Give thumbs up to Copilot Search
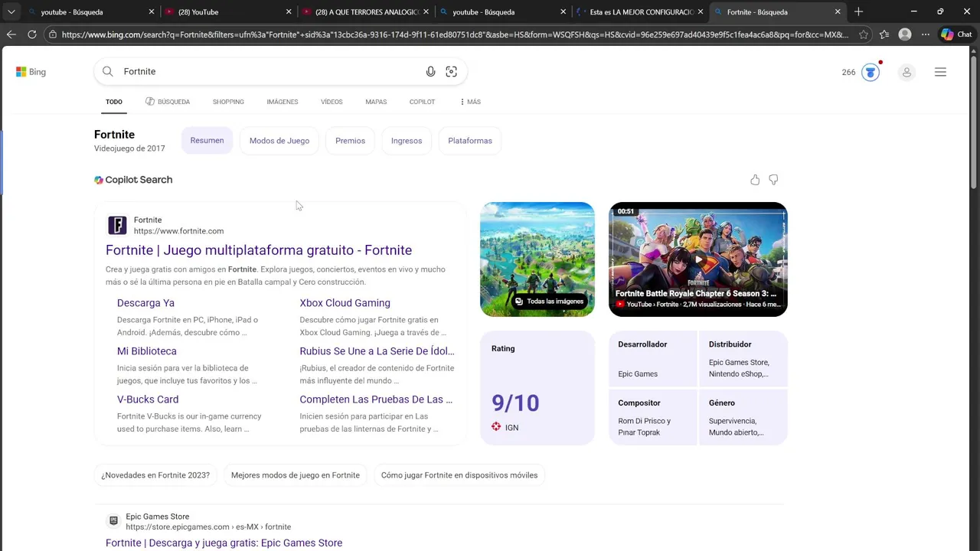Viewport: 980px width, 551px height. (755, 180)
